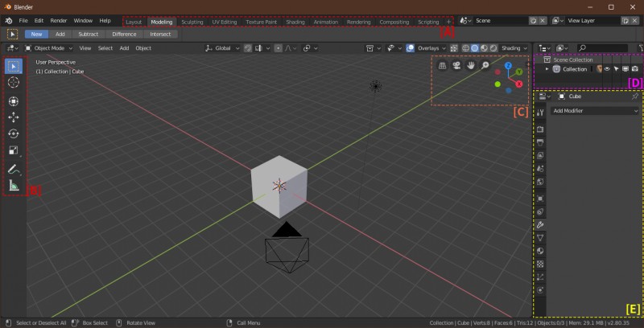Toggle Collection selectability arrow icon

pos(616,69)
